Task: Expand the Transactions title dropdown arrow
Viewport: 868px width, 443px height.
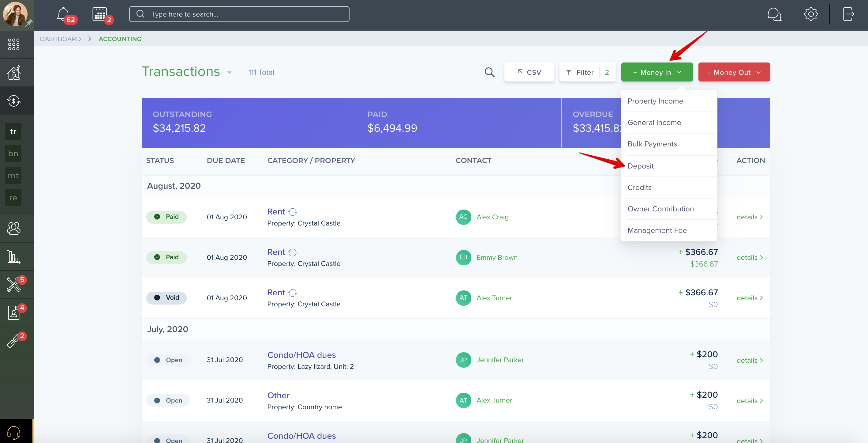Action: click(230, 73)
